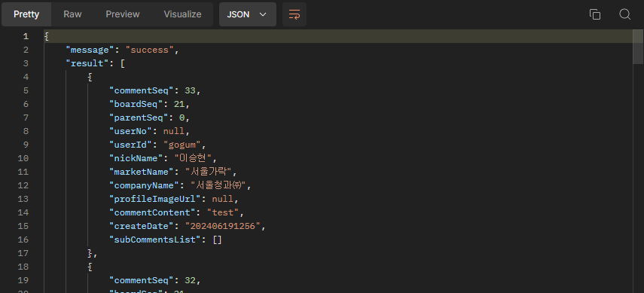Click the value 33
Screen dimensions: 644x293
tap(190, 90)
